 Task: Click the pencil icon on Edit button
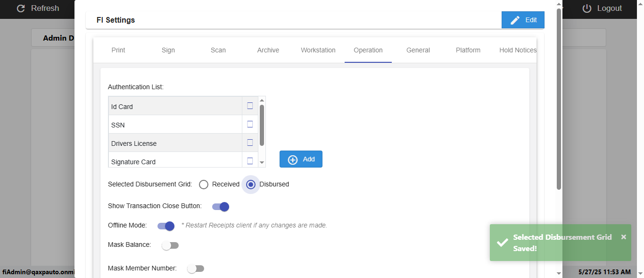point(515,20)
